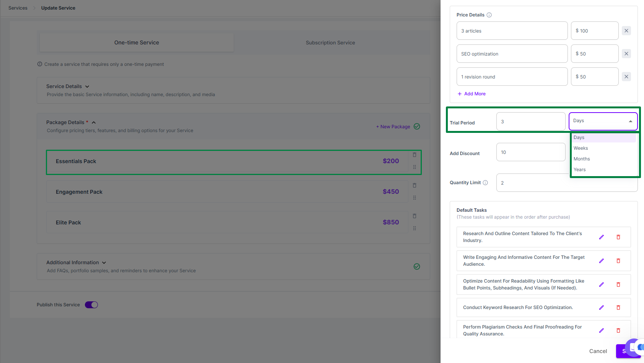Edit the 'Conduct Keyword Research' task
This screenshot has width=644, height=363.
[x=601, y=307]
